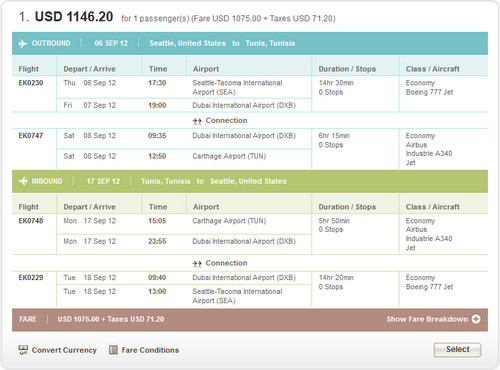This screenshot has width=500, height=370.
Task: Click the Fare Conditions document icon
Action: (x=113, y=350)
